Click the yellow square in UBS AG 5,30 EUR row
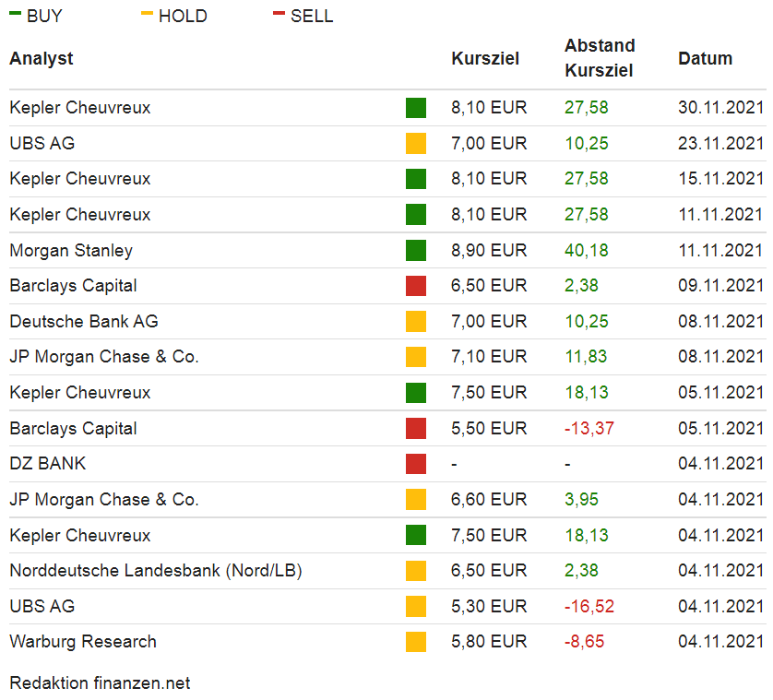 pyautogui.click(x=416, y=606)
